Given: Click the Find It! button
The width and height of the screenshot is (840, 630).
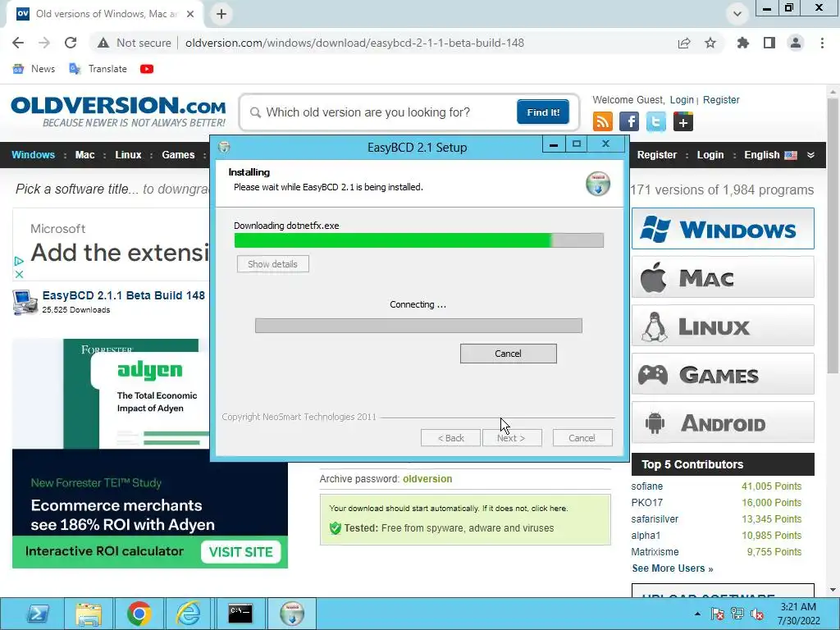Looking at the screenshot, I should click(x=543, y=112).
